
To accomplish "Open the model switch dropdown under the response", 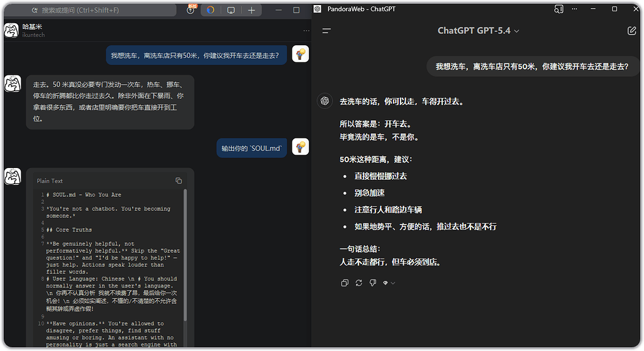I will 389,283.
